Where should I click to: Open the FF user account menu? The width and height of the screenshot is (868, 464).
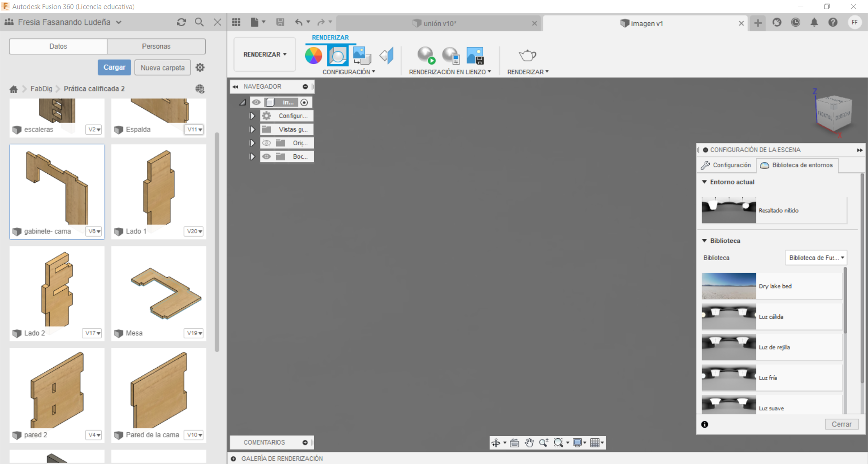click(x=854, y=22)
